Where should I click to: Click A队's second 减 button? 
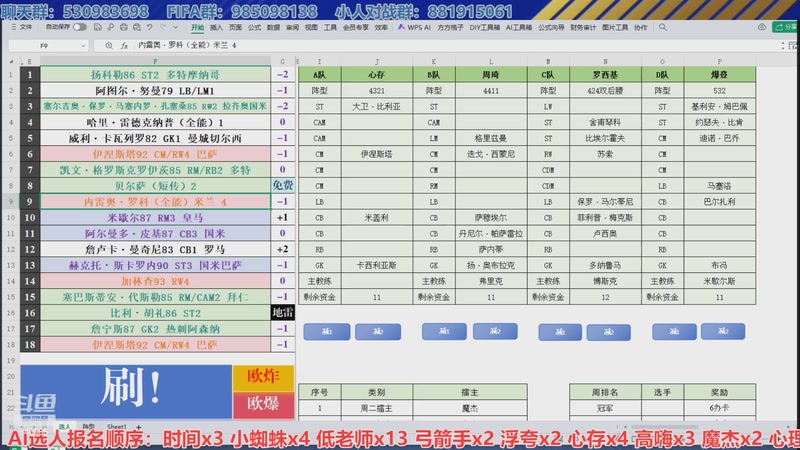[x=378, y=332]
